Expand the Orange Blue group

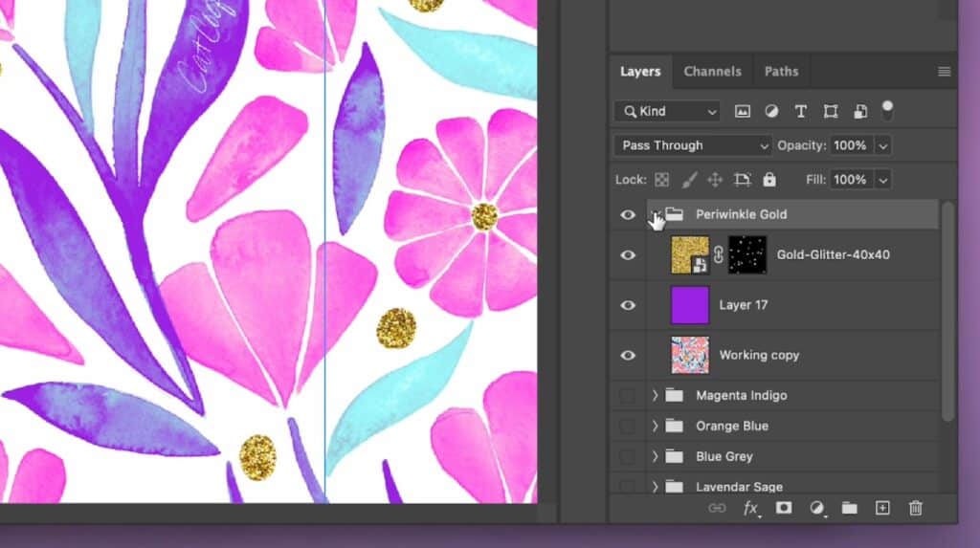[656, 426]
